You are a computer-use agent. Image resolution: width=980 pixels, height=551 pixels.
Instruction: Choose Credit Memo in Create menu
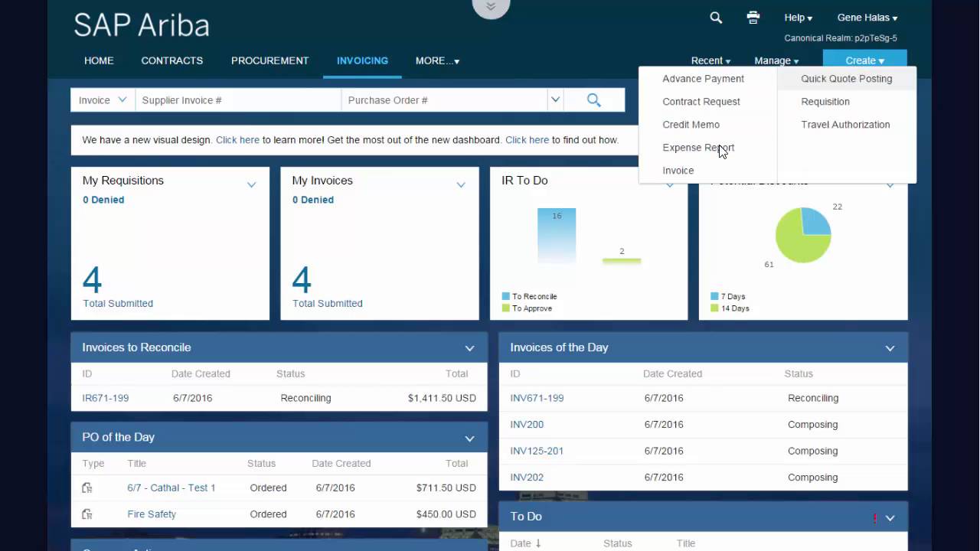(691, 125)
